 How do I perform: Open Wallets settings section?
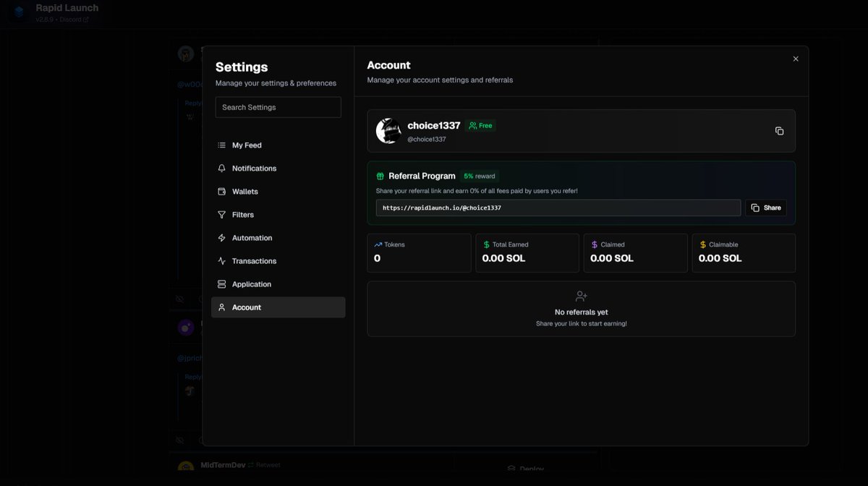(x=278, y=192)
